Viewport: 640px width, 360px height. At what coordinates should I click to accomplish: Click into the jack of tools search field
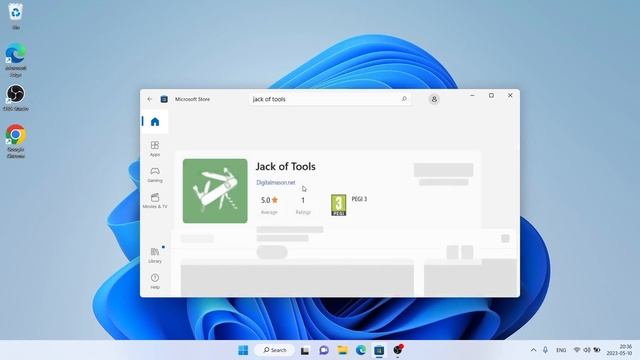[329, 99]
